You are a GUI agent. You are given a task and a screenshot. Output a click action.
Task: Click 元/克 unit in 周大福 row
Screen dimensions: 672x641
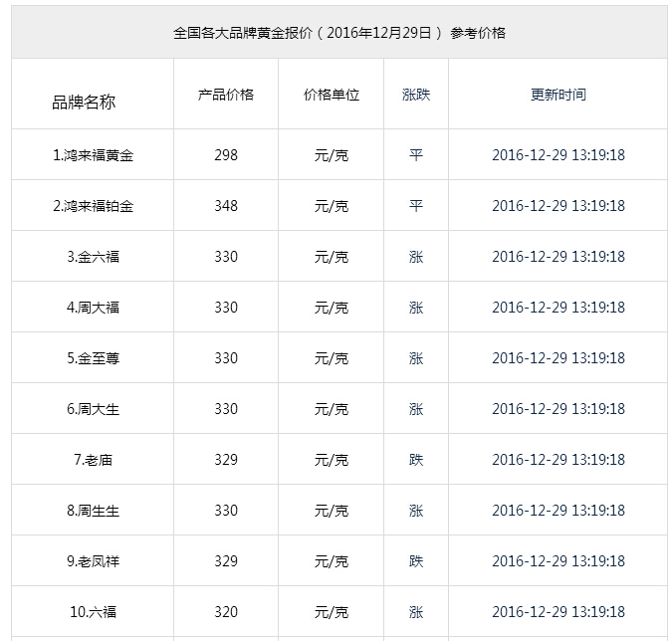click(x=332, y=308)
